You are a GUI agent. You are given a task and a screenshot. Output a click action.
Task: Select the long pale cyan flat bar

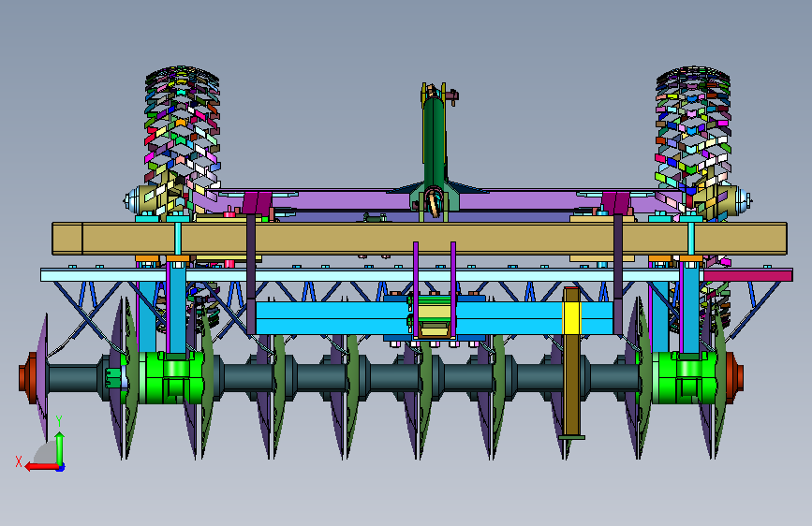(370, 275)
